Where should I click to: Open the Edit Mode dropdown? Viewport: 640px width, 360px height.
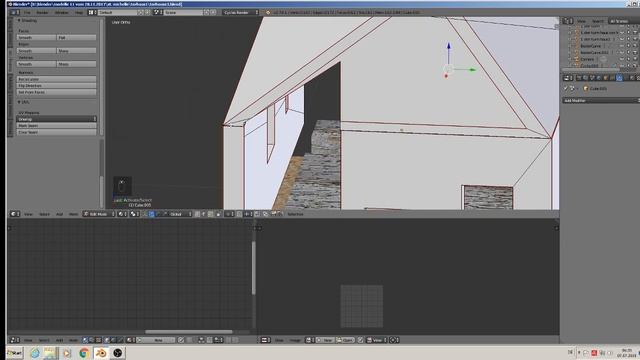click(x=99, y=214)
